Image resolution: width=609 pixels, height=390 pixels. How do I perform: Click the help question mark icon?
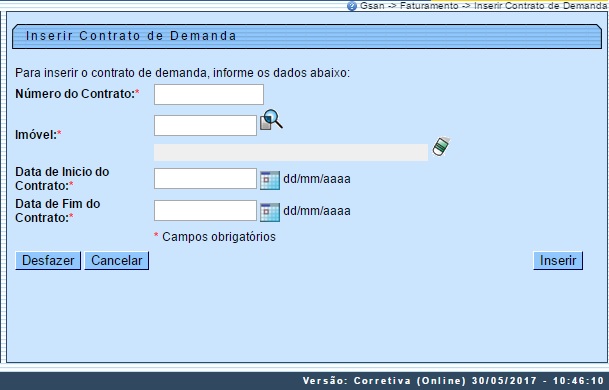351,6
